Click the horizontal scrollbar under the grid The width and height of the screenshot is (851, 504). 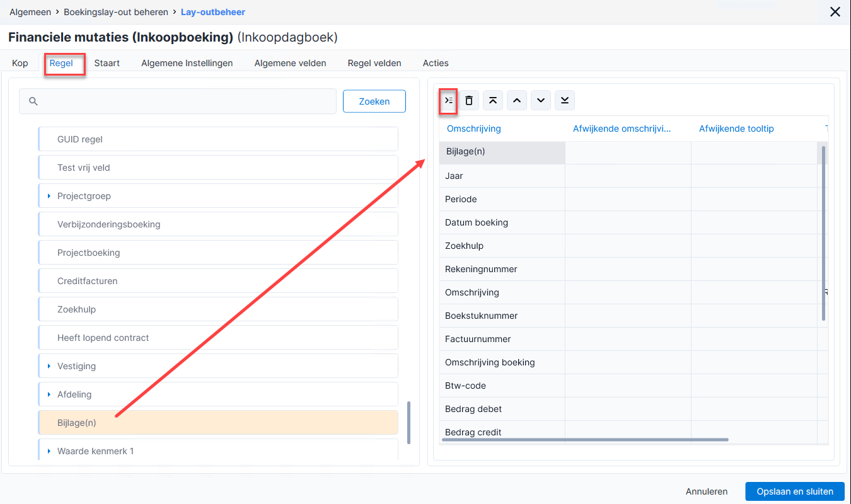pos(586,440)
